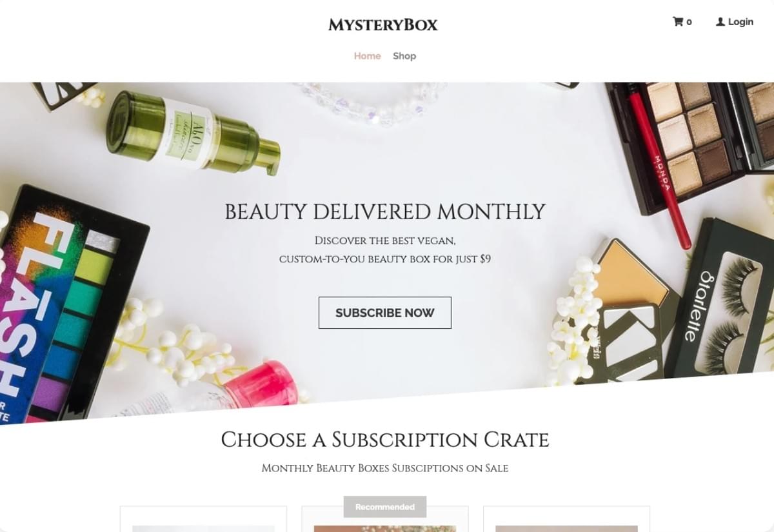This screenshot has height=532, width=774.
Task: Click the Choose a Subscription Crate heading
Action: (385, 440)
